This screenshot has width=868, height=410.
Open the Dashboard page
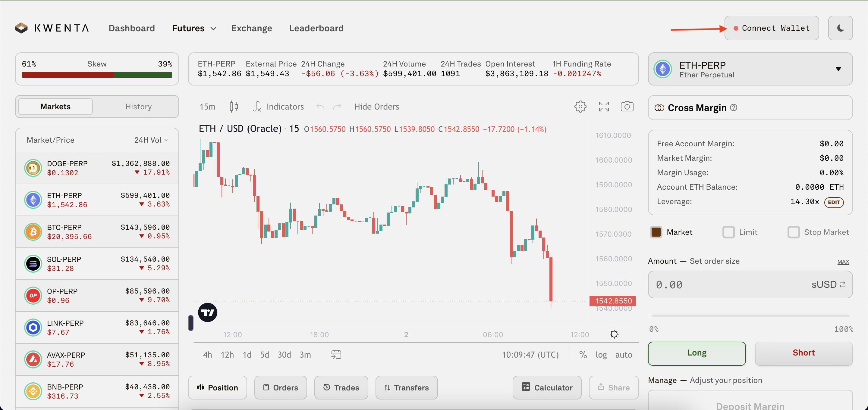pos(132,28)
